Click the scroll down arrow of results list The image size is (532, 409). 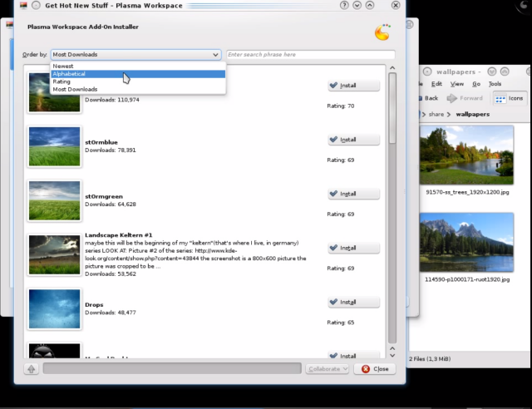click(x=392, y=355)
